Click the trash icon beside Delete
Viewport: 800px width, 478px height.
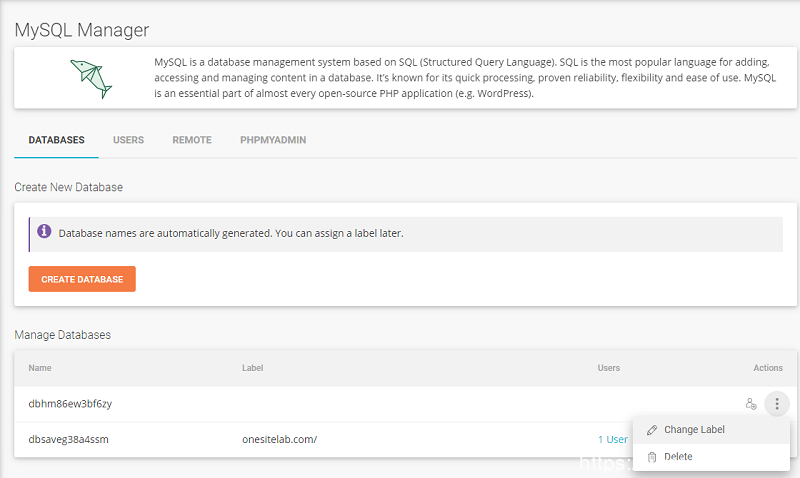click(x=652, y=457)
